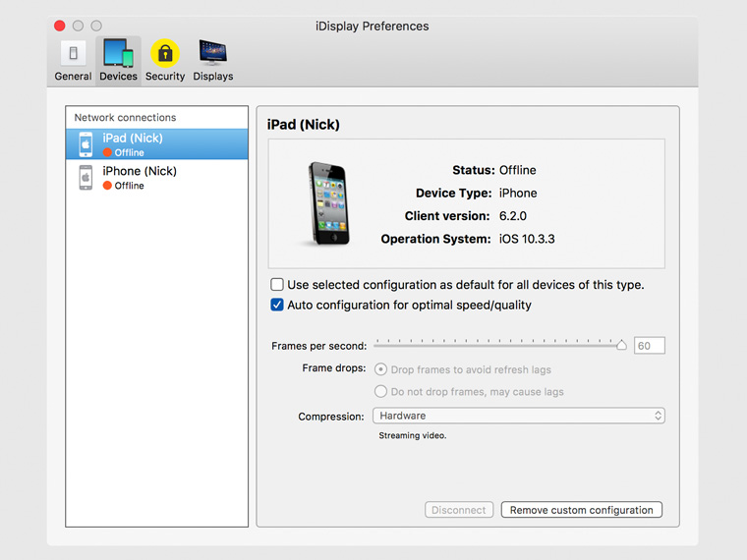Select Drop frames to avoid refresh lags
The height and width of the screenshot is (560, 747).
click(380, 369)
